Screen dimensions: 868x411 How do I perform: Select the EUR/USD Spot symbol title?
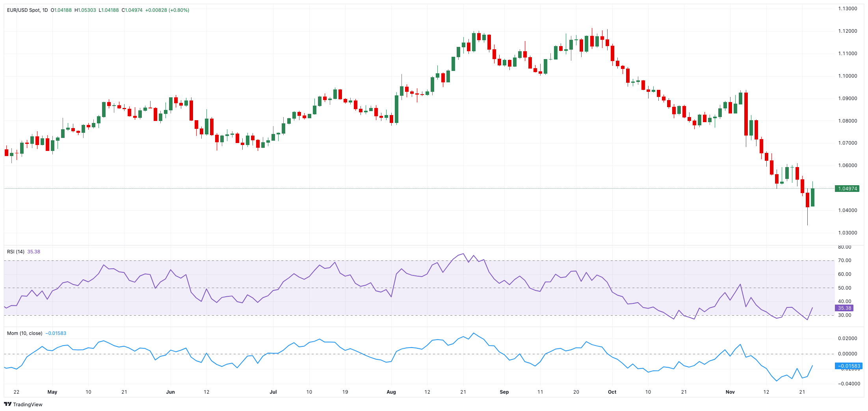[x=23, y=10]
